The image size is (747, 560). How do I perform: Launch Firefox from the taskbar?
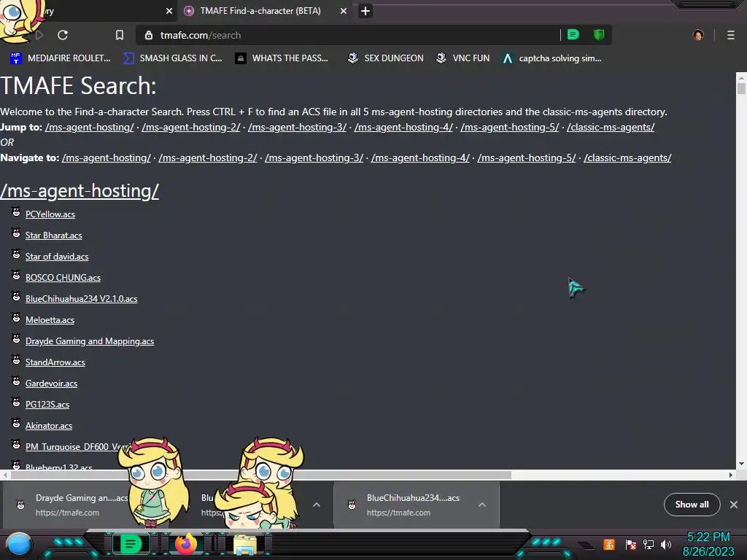(186, 544)
